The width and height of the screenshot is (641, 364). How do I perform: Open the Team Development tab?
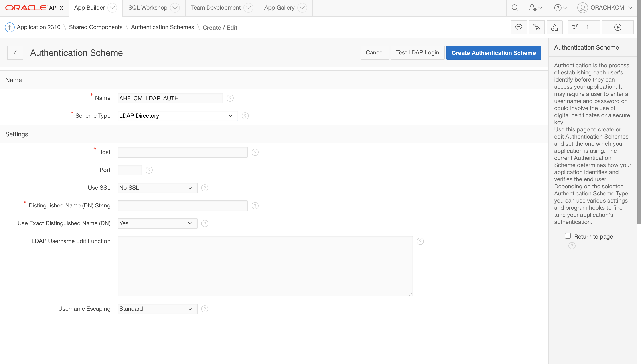click(x=216, y=8)
